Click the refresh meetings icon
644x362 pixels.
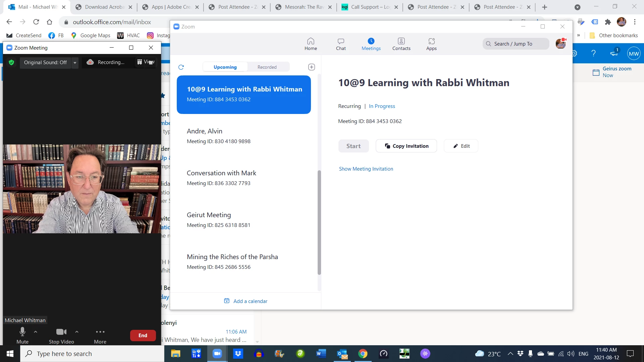click(x=181, y=67)
